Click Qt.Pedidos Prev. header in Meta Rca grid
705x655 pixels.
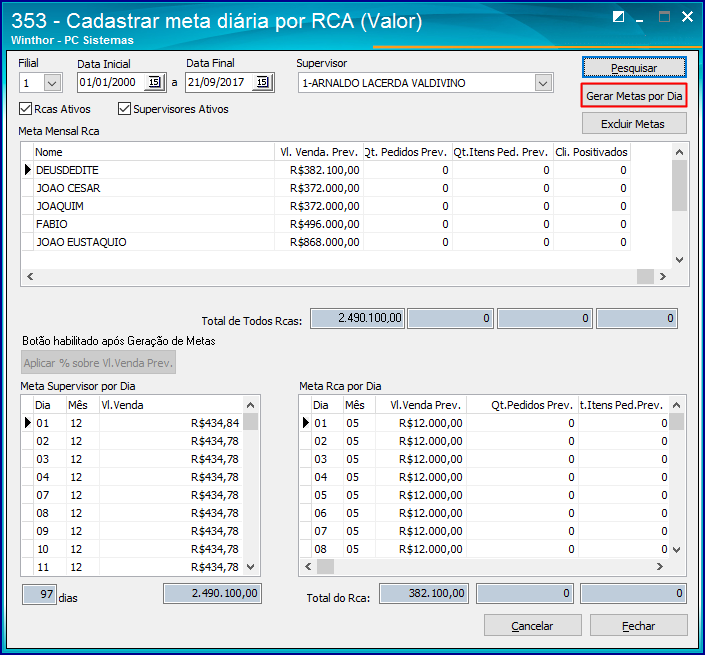coord(522,405)
